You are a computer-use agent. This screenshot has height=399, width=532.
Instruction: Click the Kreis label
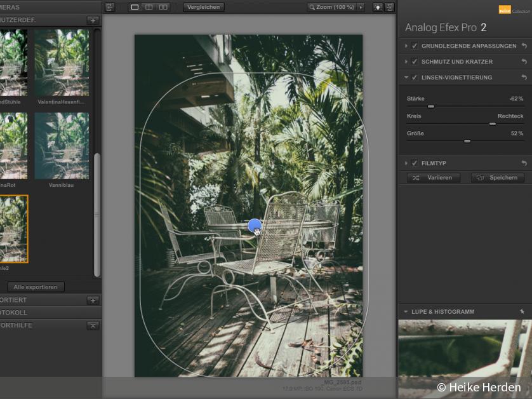[414, 116]
